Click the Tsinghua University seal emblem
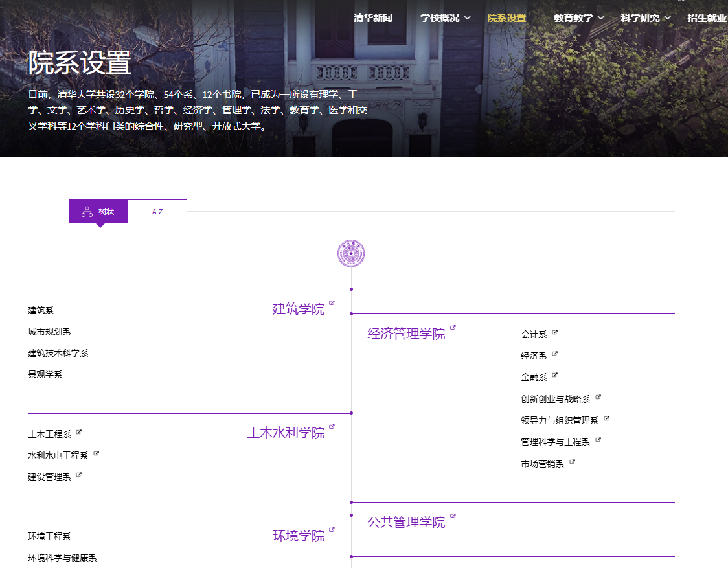The width and height of the screenshot is (728, 568). [351, 254]
